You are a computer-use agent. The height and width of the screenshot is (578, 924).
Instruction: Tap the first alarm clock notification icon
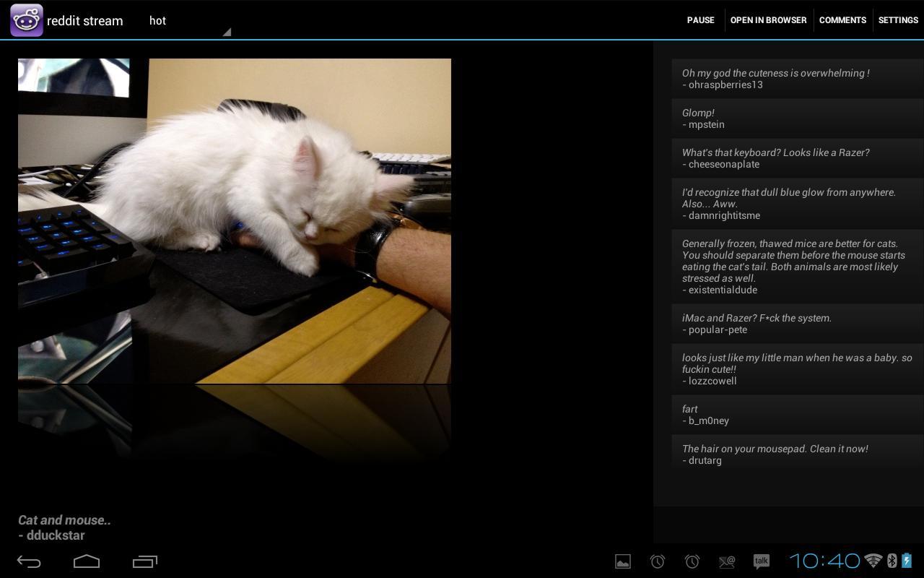click(655, 561)
